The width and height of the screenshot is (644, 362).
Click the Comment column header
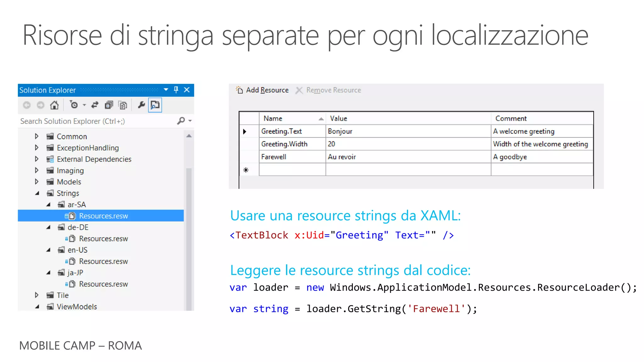click(542, 118)
